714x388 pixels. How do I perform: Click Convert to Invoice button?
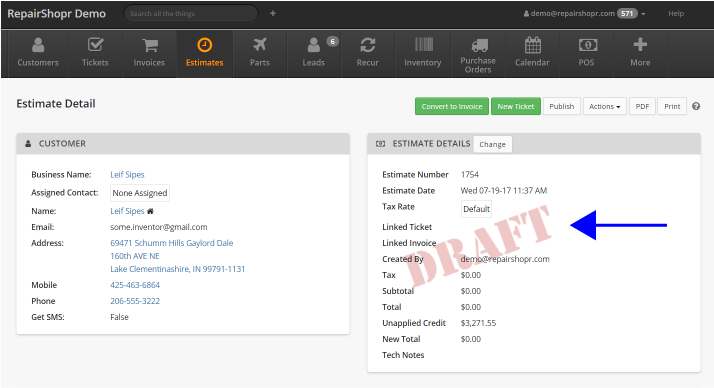point(452,106)
